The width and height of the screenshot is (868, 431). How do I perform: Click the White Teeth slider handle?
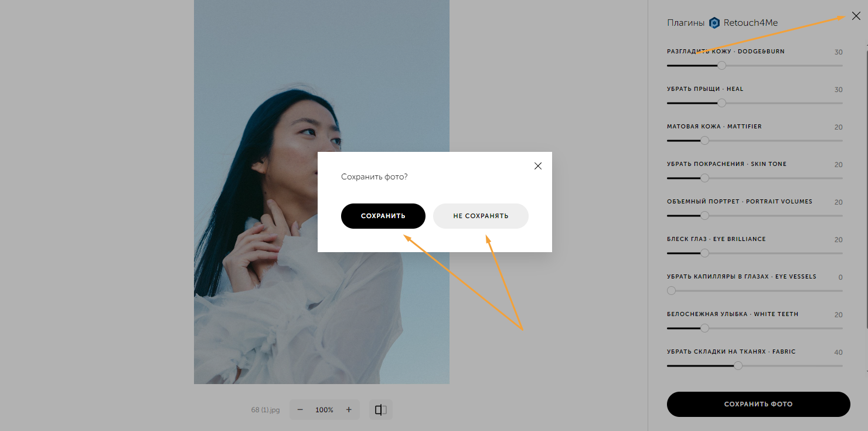705,328
